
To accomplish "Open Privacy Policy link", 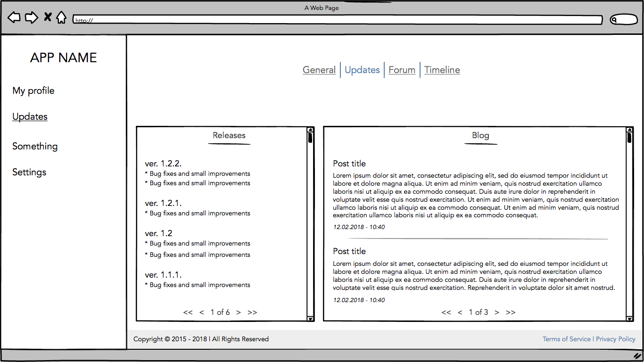I will 616,339.
